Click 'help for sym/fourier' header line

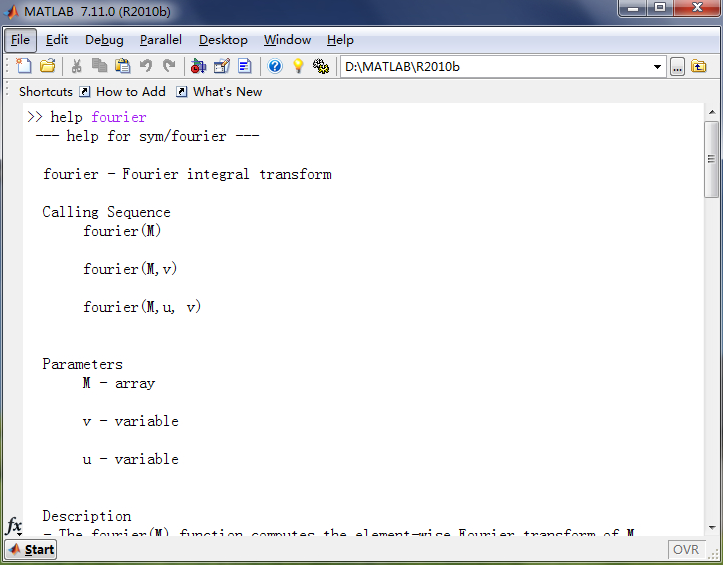pos(148,136)
